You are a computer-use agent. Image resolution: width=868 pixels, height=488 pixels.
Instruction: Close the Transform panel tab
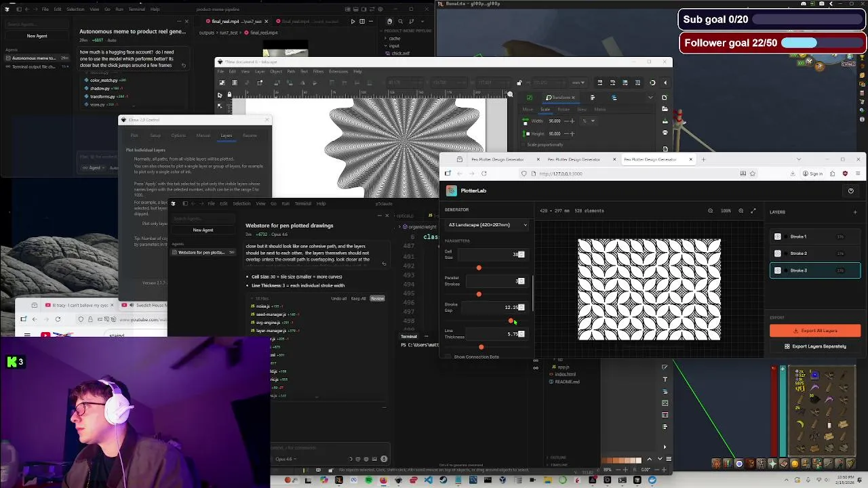click(x=573, y=98)
